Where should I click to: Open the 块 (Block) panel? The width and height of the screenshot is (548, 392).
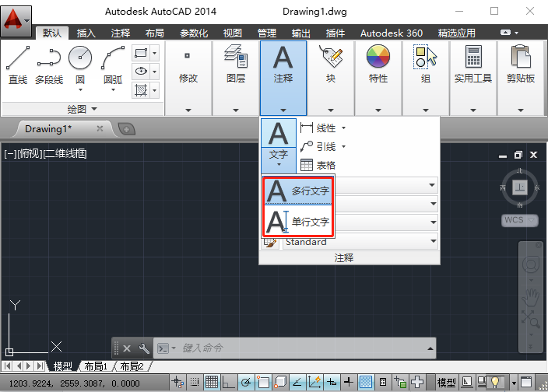tap(331, 78)
